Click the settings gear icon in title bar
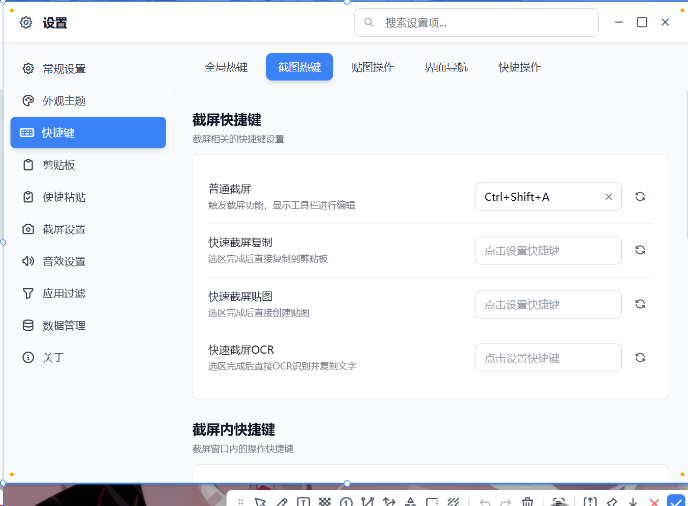The image size is (688, 506). (x=26, y=22)
